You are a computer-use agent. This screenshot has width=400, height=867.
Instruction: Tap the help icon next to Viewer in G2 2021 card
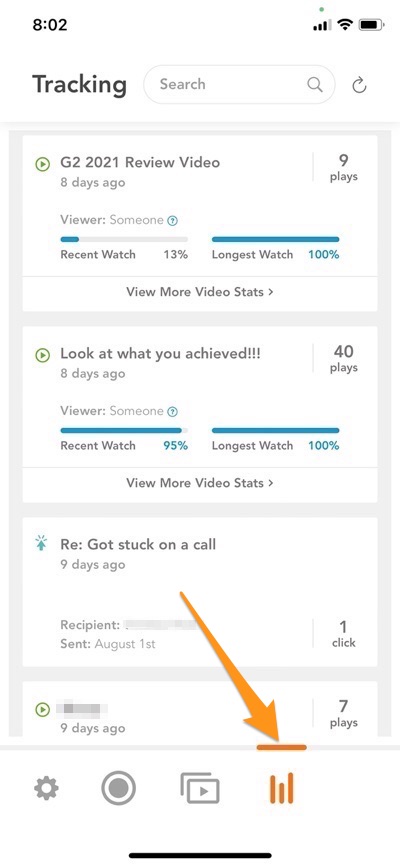[x=173, y=221]
